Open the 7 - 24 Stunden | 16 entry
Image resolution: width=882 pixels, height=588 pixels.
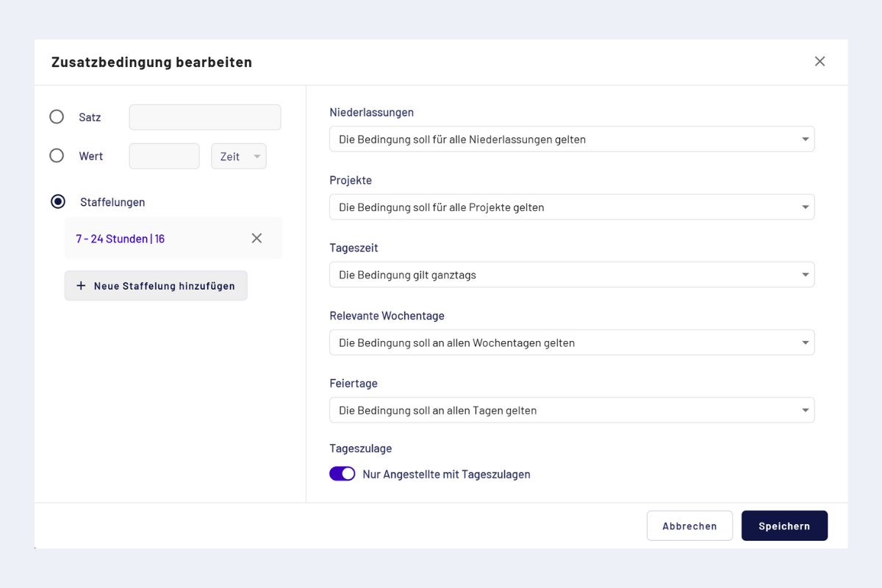click(121, 239)
